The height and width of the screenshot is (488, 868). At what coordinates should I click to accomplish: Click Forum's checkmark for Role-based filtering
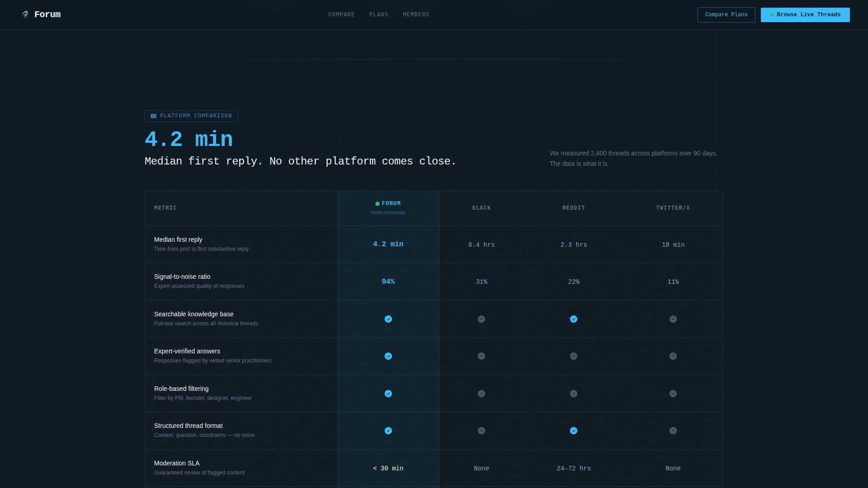(388, 394)
